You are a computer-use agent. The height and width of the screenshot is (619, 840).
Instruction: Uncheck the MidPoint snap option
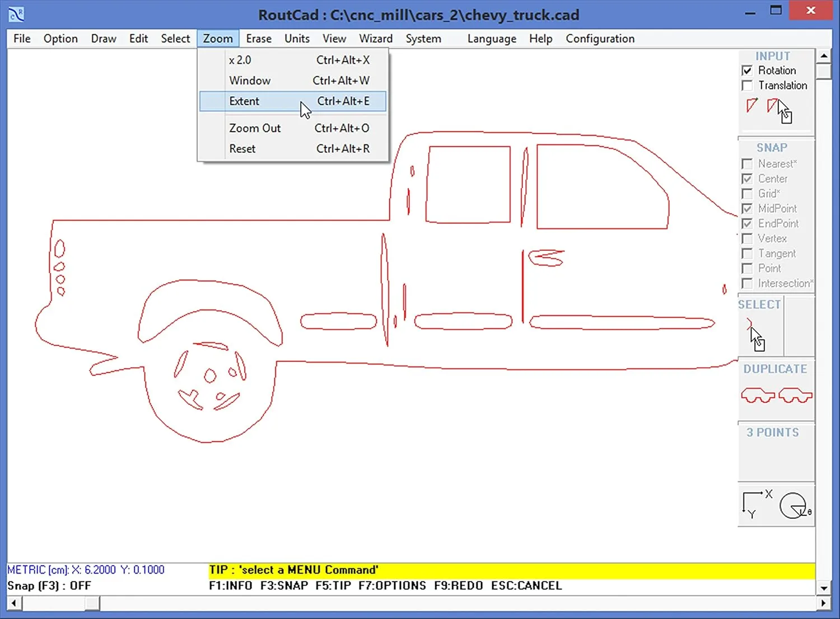(x=748, y=208)
